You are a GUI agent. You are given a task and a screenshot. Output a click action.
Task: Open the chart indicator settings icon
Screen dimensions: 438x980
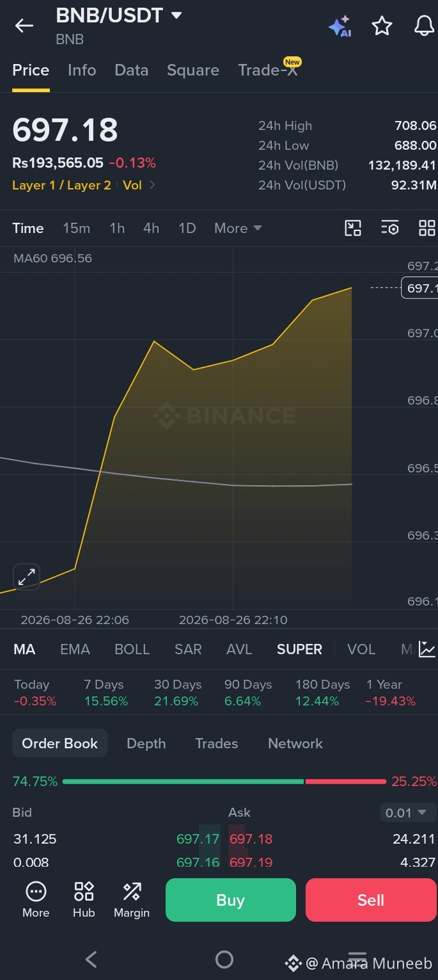pos(389,228)
